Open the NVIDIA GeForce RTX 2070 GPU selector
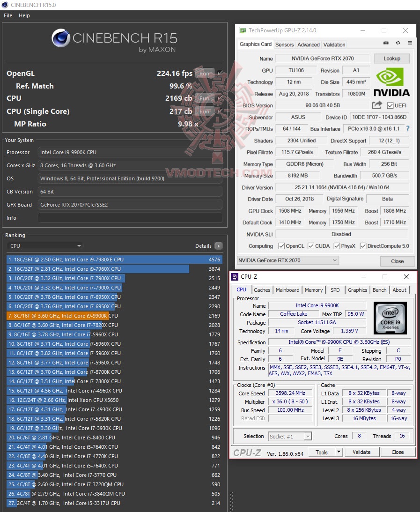 288,260
